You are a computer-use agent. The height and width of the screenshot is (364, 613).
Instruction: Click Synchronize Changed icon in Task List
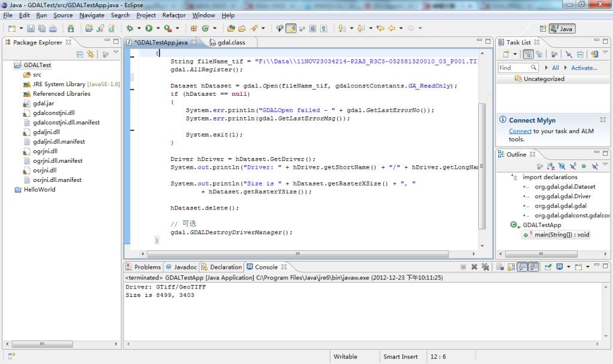point(594,54)
